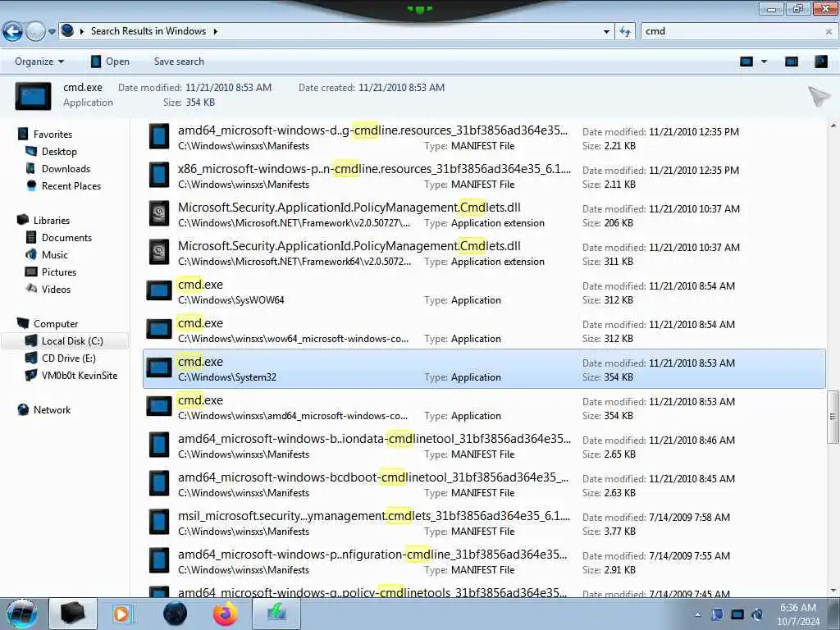Click the Back navigation arrow
The image size is (840, 630).
pos(12,32)
